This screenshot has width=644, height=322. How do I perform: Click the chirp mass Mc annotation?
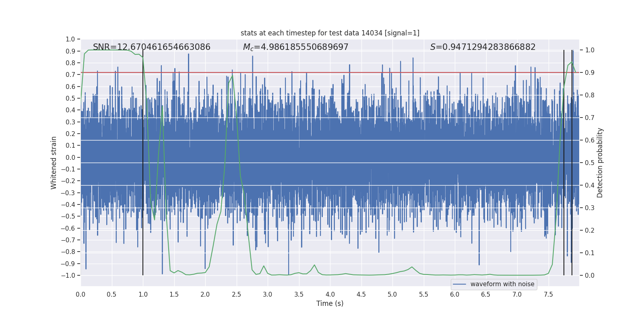coord(296,47)
